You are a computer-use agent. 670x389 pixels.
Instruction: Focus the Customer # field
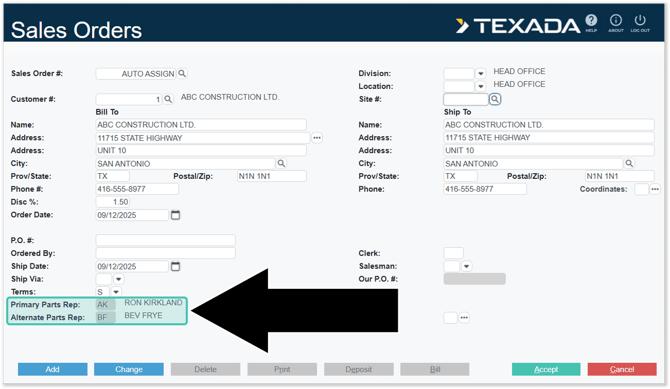point(129,99)
